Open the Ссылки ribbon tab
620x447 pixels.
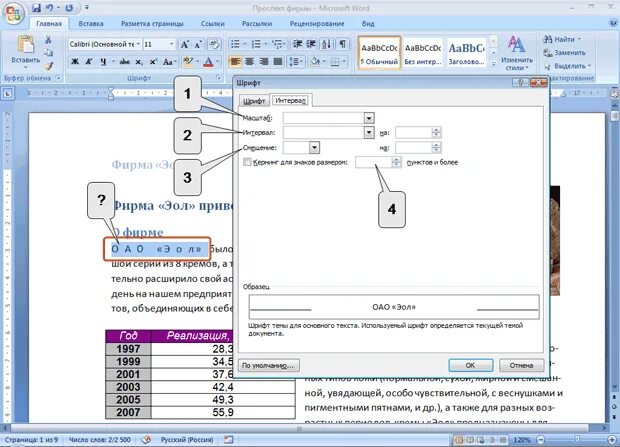click(213, 23)
